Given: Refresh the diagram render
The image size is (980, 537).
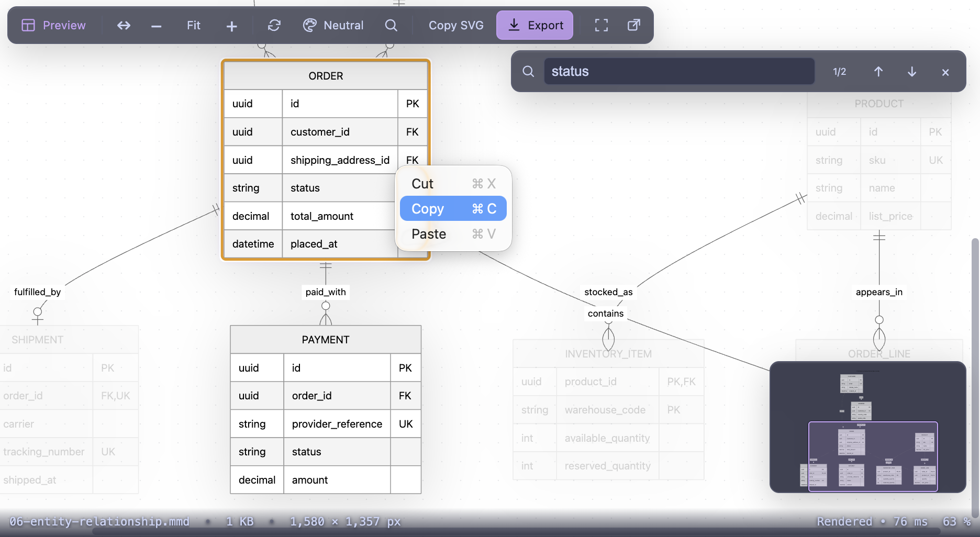Looking at the screenshot, I should pos(274,25).
